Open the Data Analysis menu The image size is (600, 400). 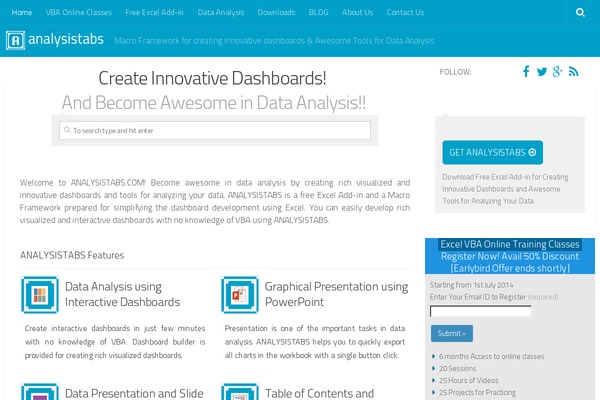221,13
